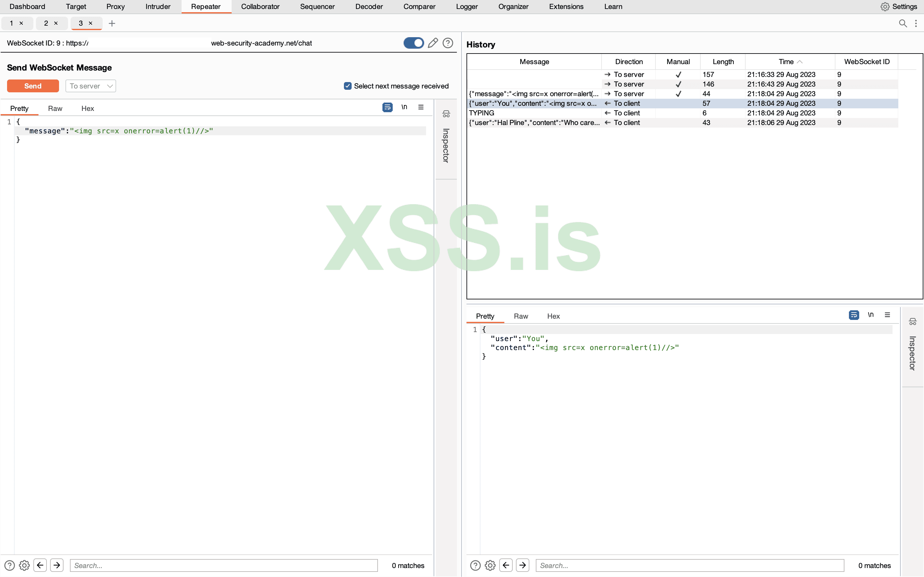Open the Settings gear in the top-right corner

click(x=885, y=6)
